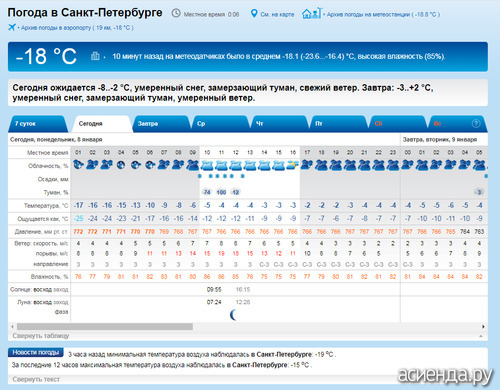Open См. на карте link
The width and height of the screenshot is (500, 390).
coord(277,14)
